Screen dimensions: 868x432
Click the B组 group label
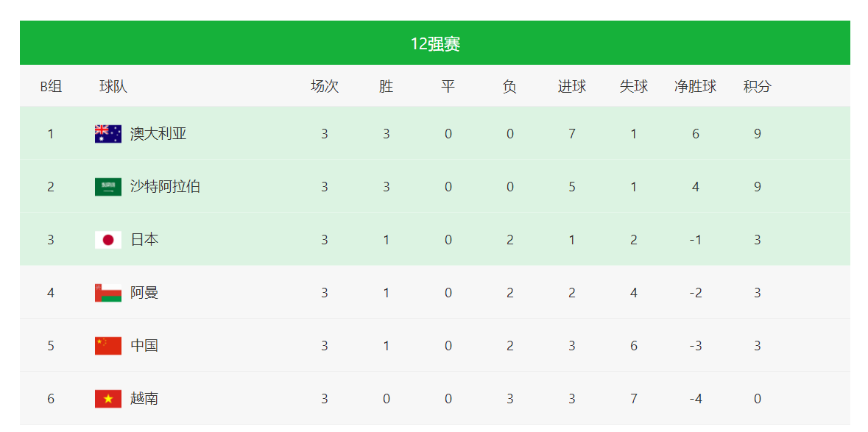pyautogui.click(x=51, y=87)
